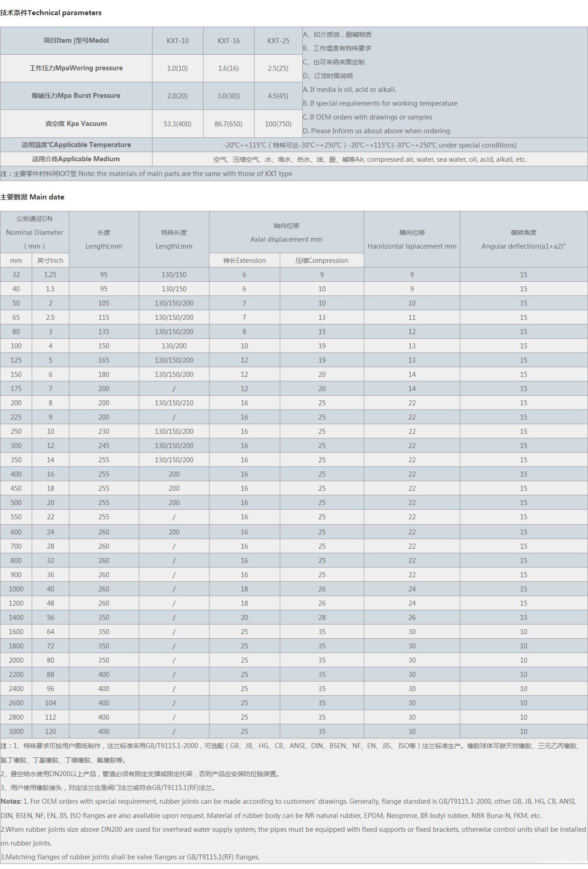This screenshot has height=869, width=588.
Task: Click the Technical parameters heading
Action: (x=51, y=13)
